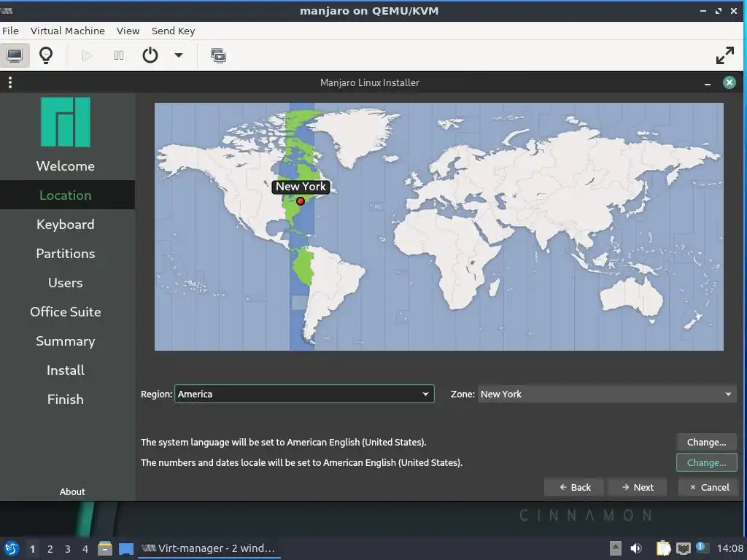This screenshot has width=747, height=560.
Task: Change the numbers and dates locale
Action: coord(706,463)
